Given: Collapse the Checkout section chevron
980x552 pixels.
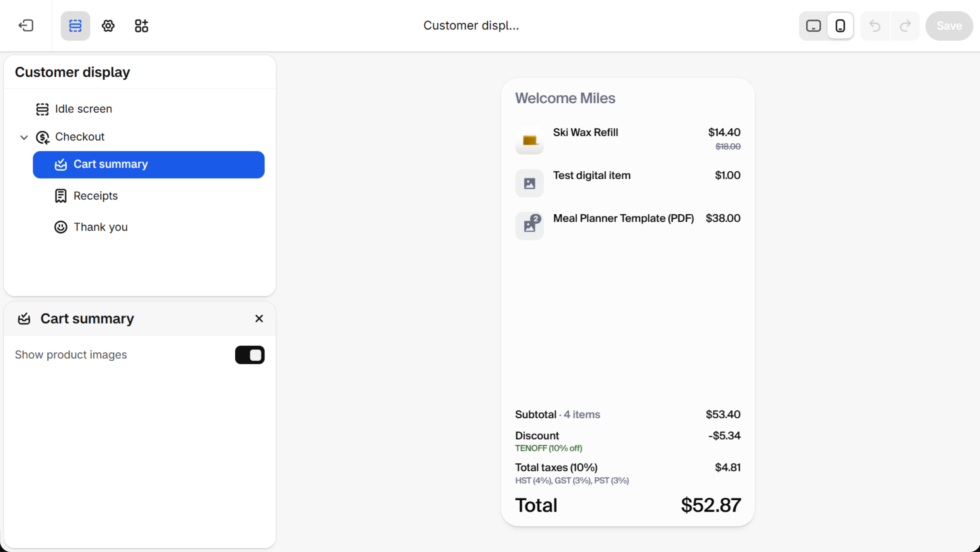Looking at the screenshot, I should point(24,137).
